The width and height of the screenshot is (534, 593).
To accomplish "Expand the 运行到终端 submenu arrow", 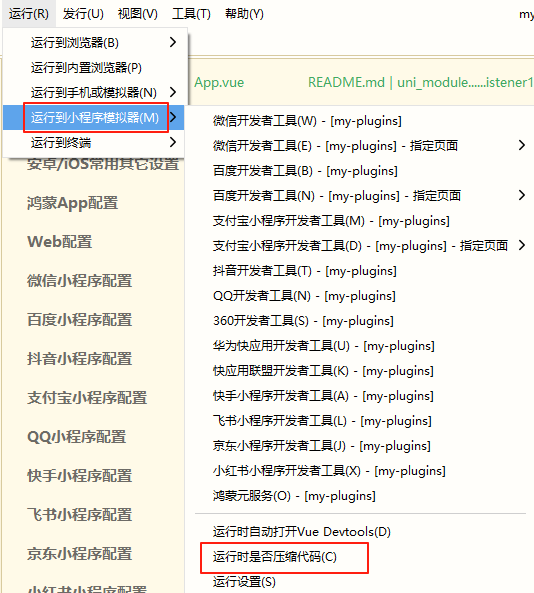I will coord(173,142).
